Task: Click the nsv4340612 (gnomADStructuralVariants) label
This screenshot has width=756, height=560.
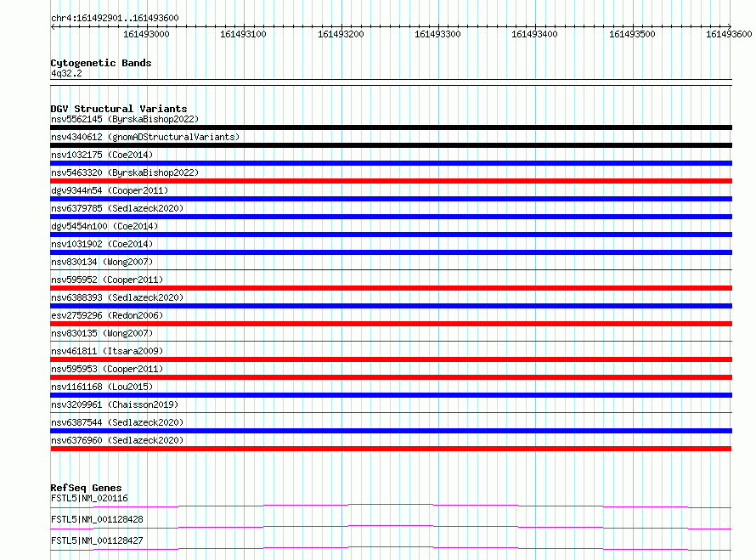Action: pyautogui.click(x=145, y=137)
